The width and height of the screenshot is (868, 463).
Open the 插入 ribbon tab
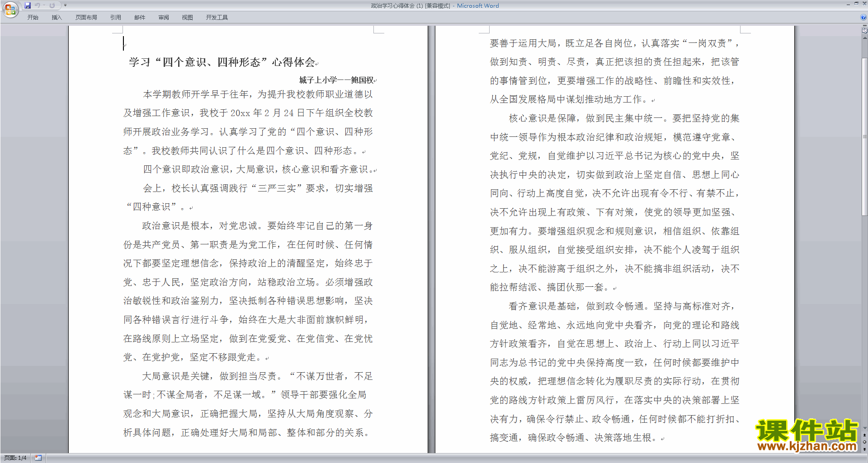57,18
